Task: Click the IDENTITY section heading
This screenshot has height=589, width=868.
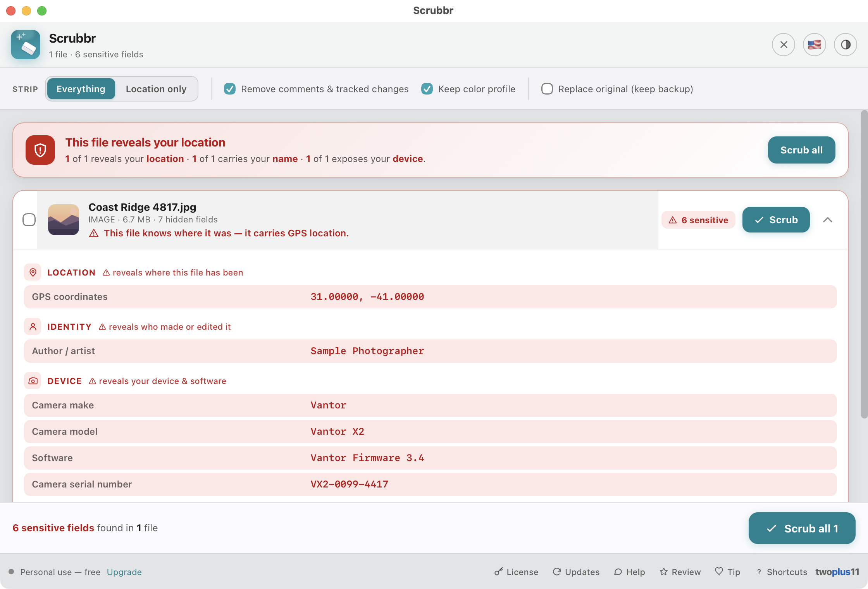Action: pos(69,327)
